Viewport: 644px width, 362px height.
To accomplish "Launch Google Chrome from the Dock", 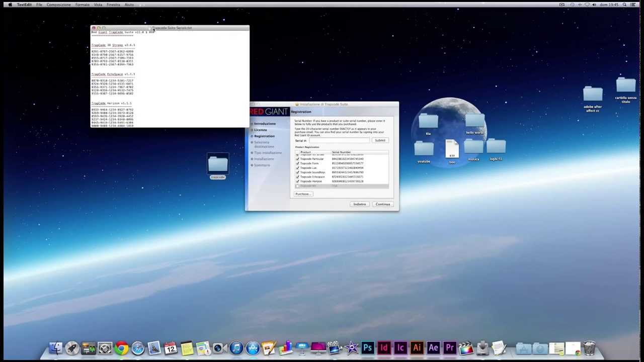I will [121, 348].
